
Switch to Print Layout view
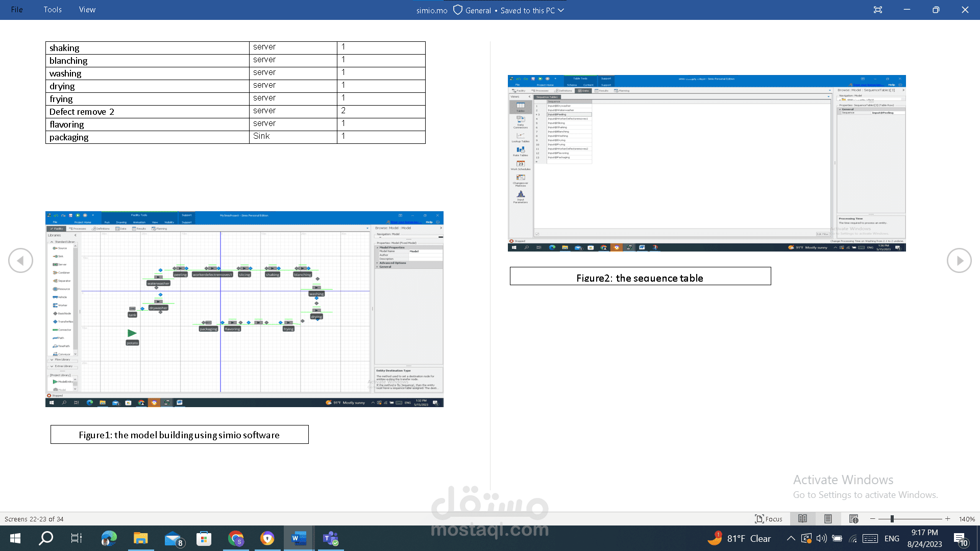pyautogui.click(x=828, y=519)
